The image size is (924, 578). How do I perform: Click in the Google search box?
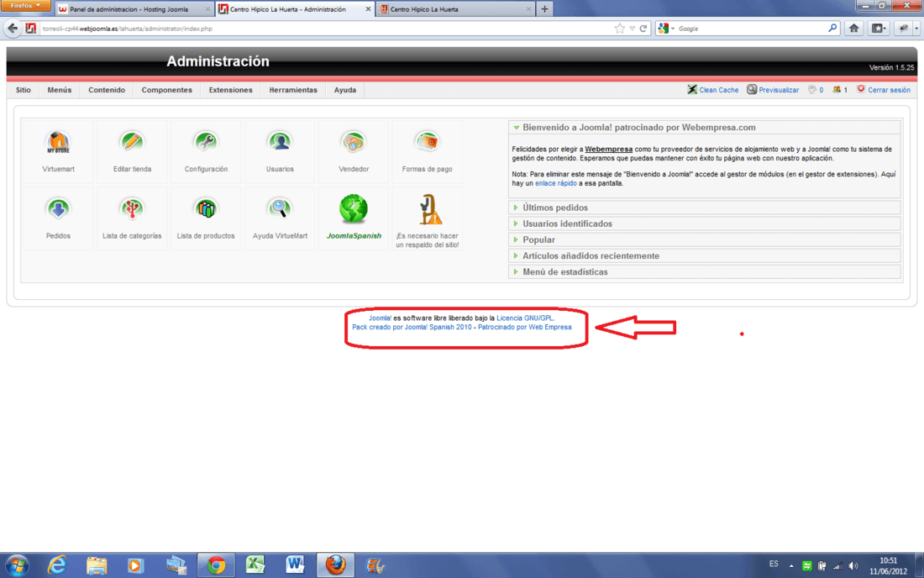[x=751, y=29]
